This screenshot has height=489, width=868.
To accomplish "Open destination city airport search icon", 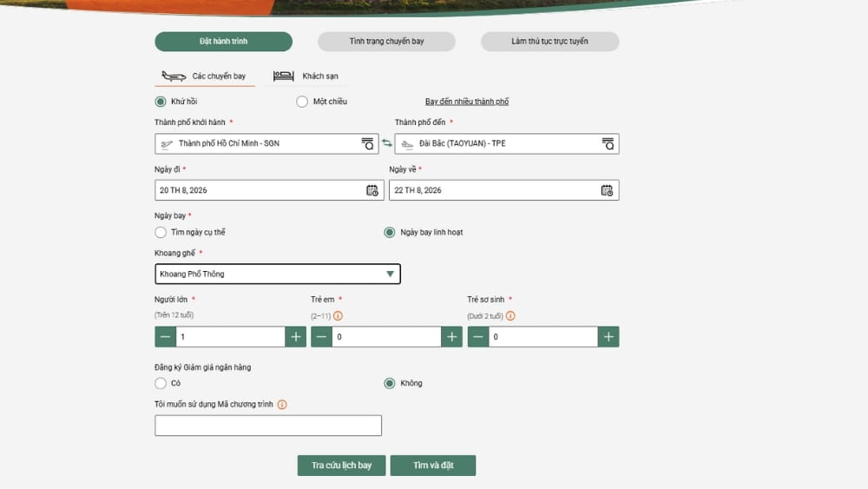I will [x=608, y=144].
